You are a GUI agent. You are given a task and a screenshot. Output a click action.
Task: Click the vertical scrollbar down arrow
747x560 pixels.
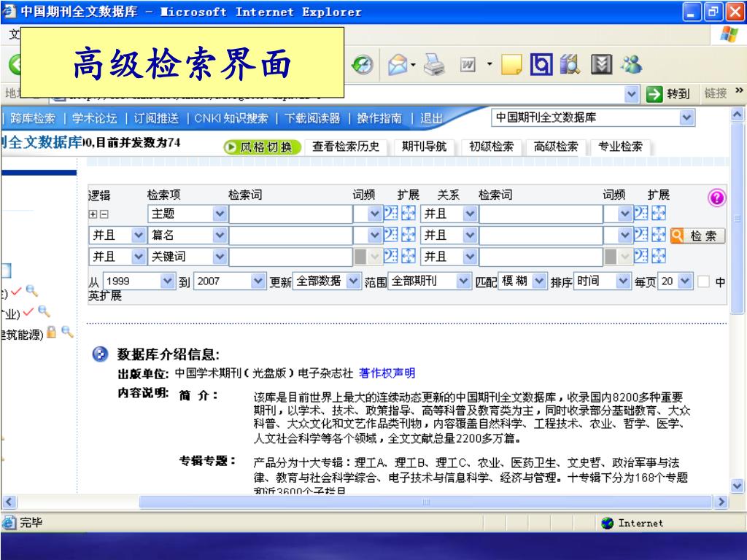point(737,486)
